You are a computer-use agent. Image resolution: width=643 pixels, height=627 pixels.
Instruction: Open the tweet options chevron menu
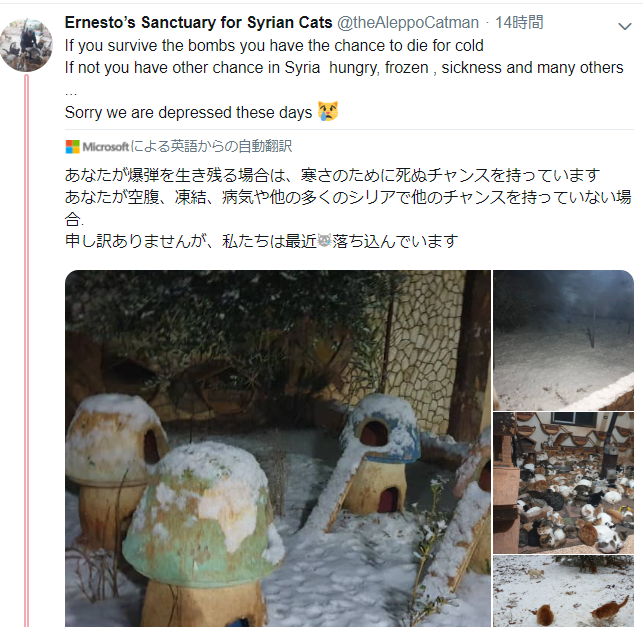coord(624,27)
